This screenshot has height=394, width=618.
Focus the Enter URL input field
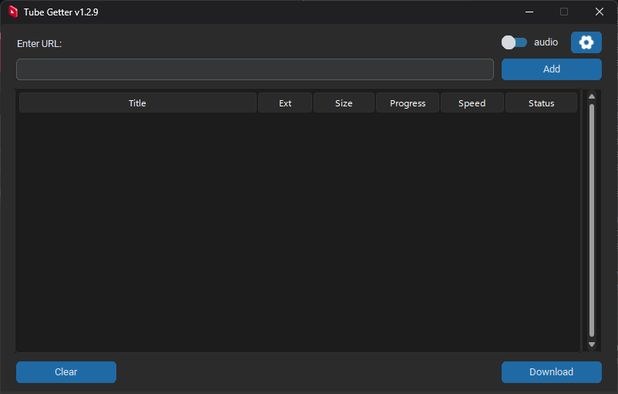tap(255, 69)
